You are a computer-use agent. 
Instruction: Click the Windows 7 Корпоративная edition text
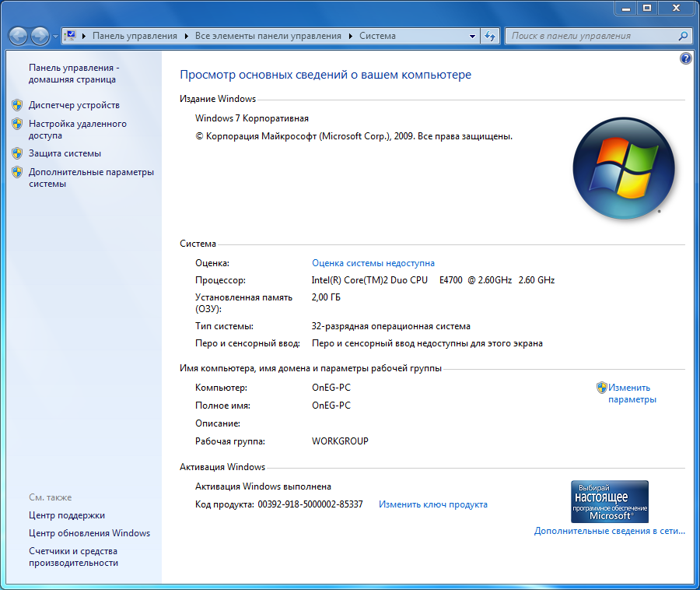[x=252, y=118]
